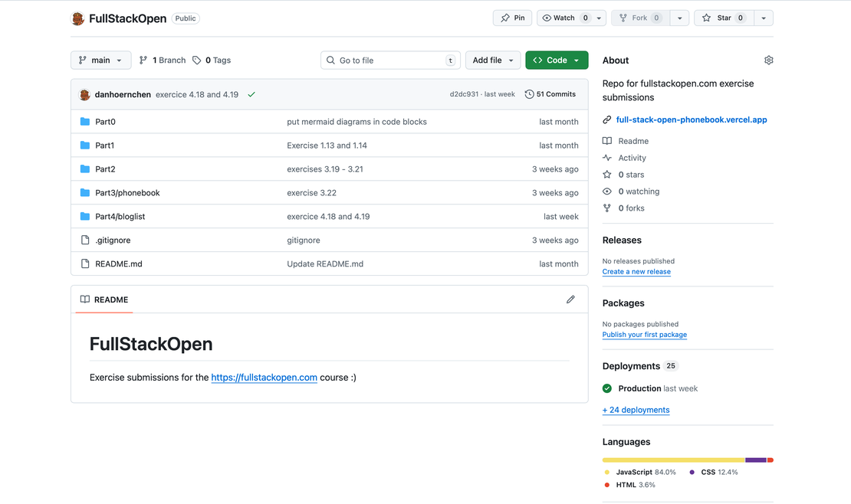
Task: Click the clock icon beside 51 Commits
Action: [x=529, y=93]
